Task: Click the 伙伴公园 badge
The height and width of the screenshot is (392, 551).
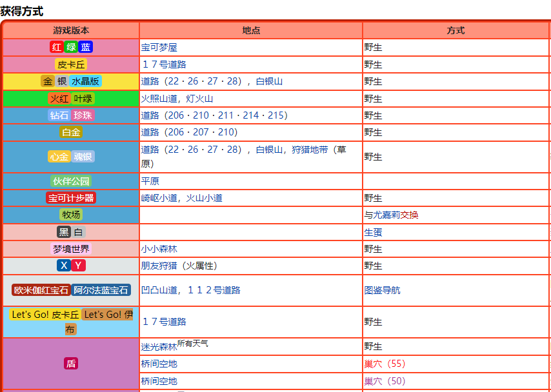Action: click(x=71, y=181)
